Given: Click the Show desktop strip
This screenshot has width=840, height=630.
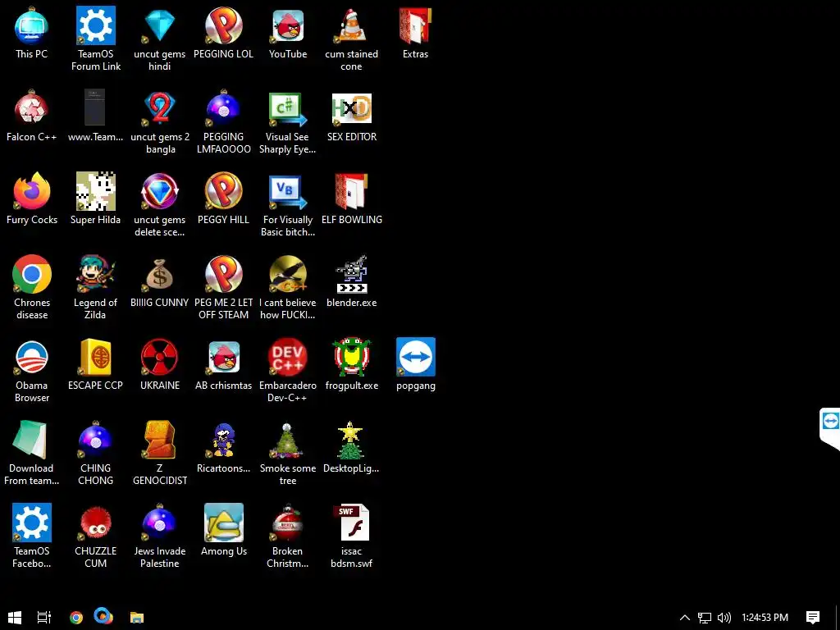Looking at the screenshot, I should pos(838,617).
